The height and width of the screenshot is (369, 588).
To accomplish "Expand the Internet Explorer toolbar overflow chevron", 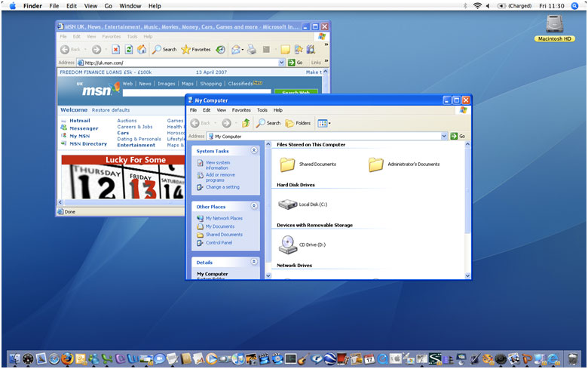I will (326, 45).
